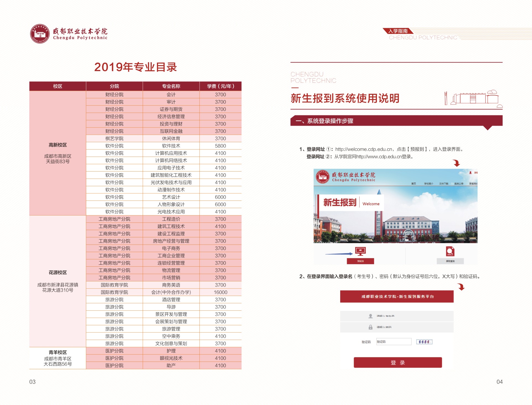This screenshot has width=532, height=405.
Task: Click the 证券与期货 major cell
Action: [x=171, y=109]
